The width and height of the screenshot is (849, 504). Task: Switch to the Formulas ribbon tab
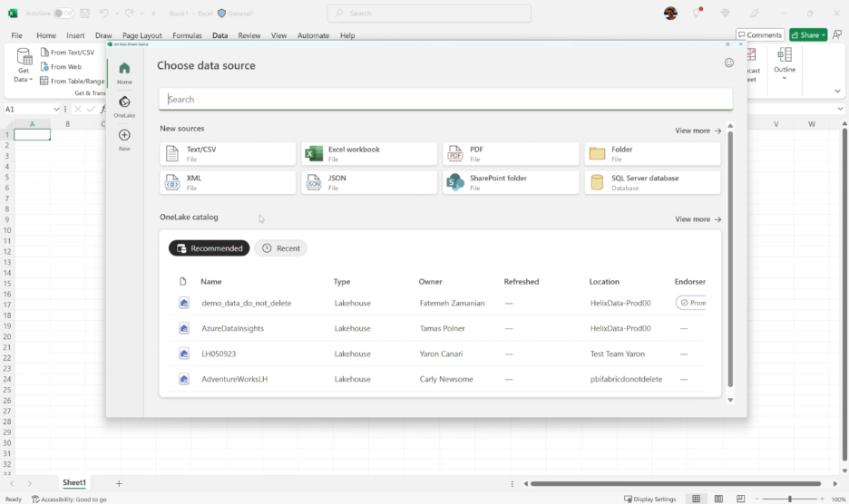(187, 35)
